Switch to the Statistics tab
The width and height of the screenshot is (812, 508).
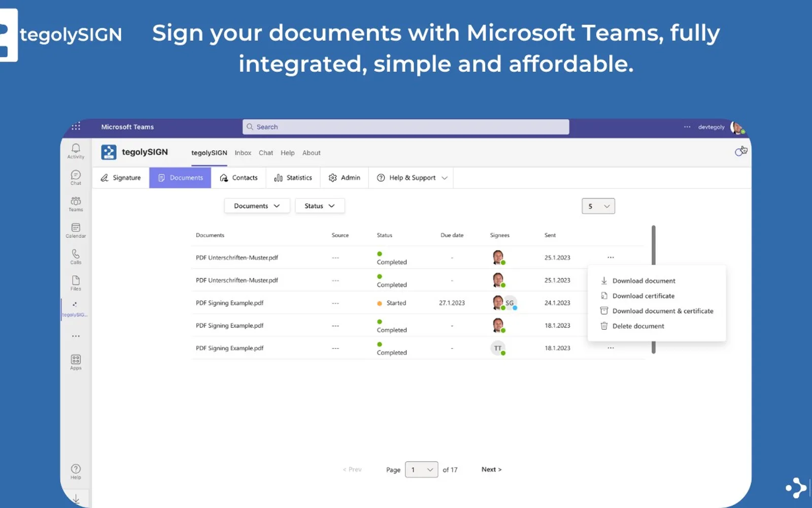(x=293, y=178)
